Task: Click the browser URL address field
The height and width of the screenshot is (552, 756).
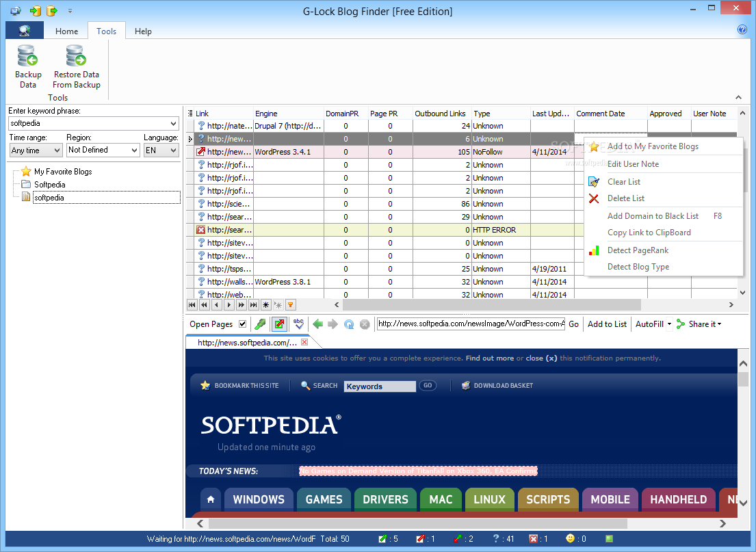Action: (471, 324)
